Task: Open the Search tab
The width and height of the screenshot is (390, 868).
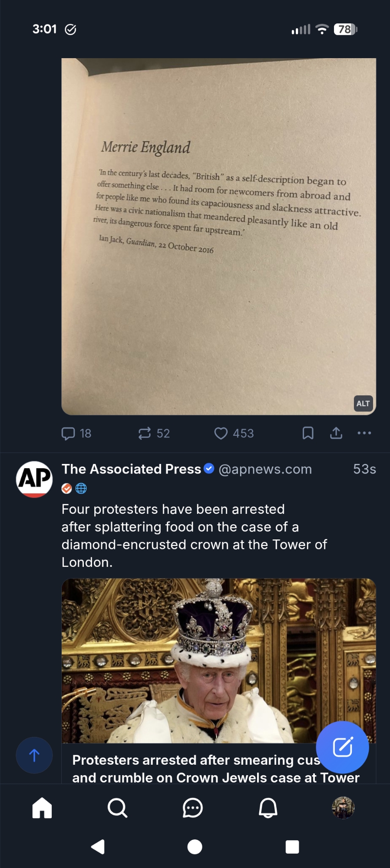Action: 117,808
